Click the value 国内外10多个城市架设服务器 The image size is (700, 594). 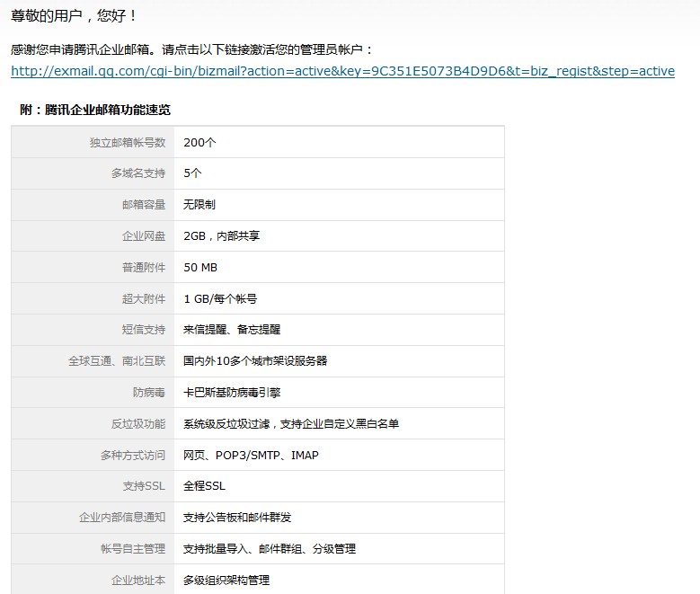click(255, 361)
